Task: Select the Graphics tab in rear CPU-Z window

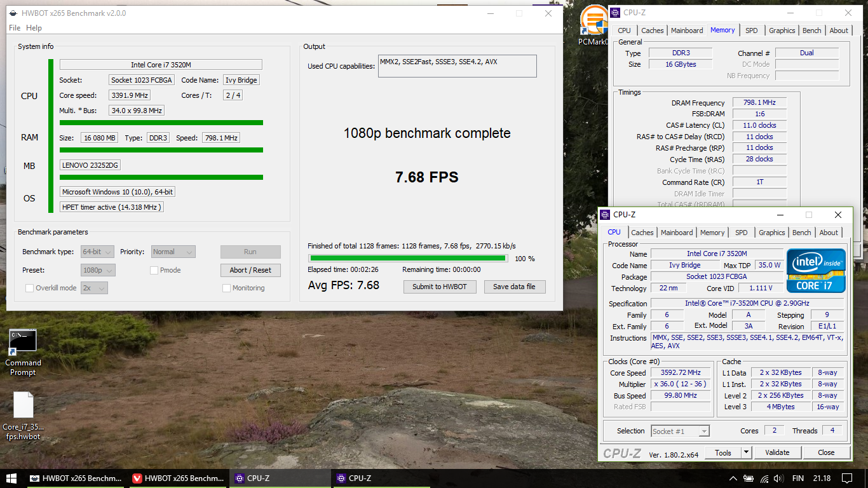Action: [782, 30]
